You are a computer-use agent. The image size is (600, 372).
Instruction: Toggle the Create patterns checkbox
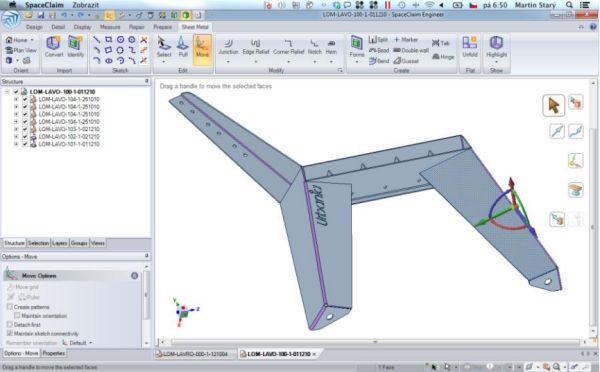[x=10, y=307]
